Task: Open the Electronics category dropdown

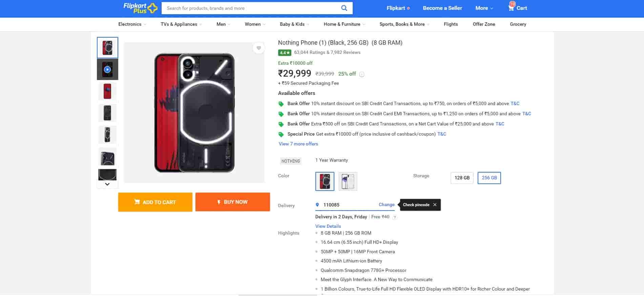Action: click(x=132, y=24)
